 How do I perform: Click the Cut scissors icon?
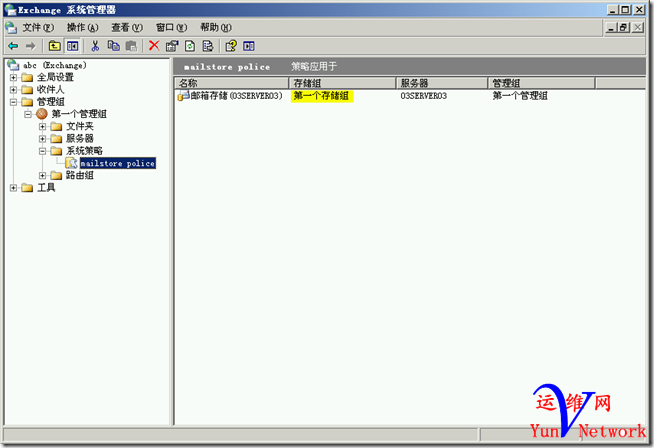pos(95,46)
